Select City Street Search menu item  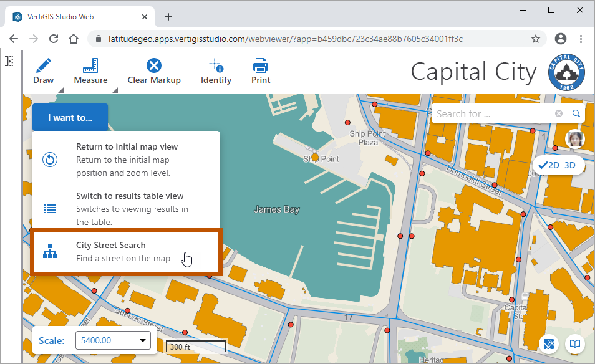tap(127, 252)
